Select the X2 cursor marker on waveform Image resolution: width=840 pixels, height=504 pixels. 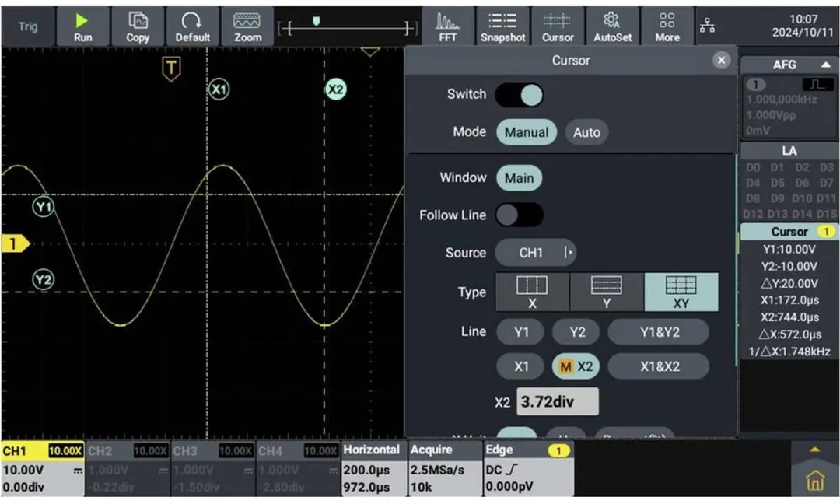pyautogui.click(x=335, y=89)
